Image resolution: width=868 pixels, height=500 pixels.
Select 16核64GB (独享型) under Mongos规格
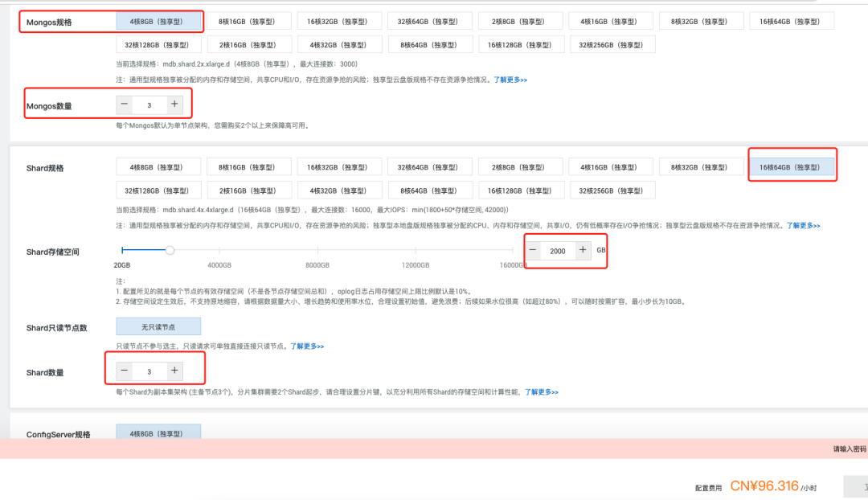pos(792,22)
